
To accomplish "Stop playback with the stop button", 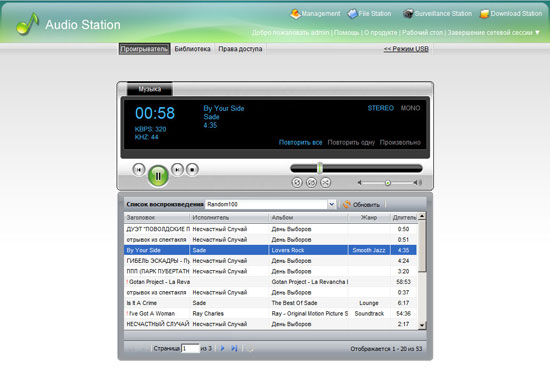I will (192, 170).
